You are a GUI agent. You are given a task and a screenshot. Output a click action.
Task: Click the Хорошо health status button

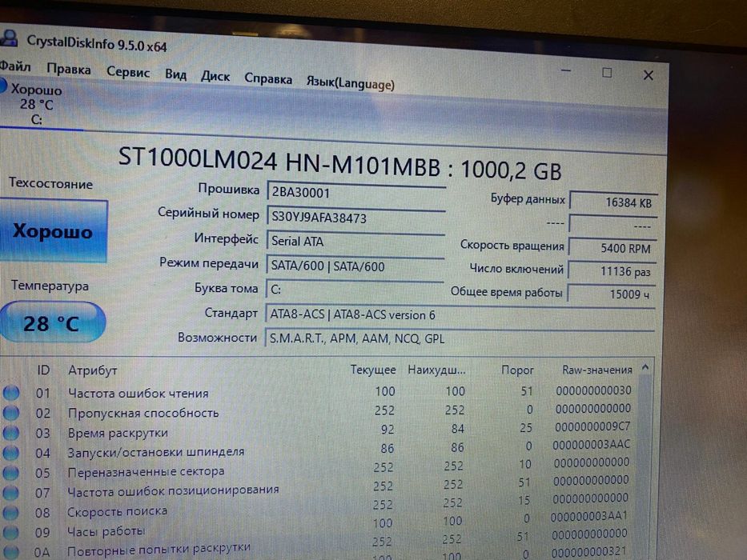(52, 231)
